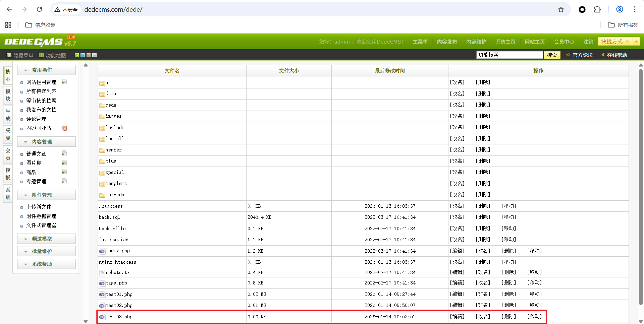Click 注销 to log out
Viewport: 644px width, 324px height.
click(588, 42)
